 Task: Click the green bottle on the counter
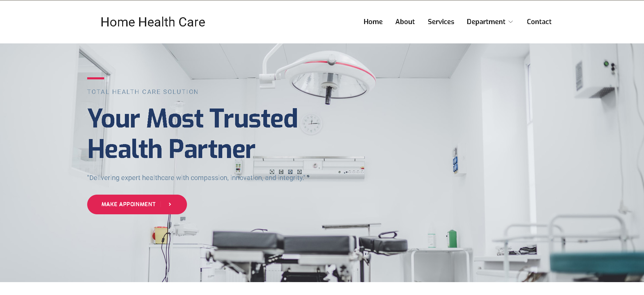click(x=452, y=239)
